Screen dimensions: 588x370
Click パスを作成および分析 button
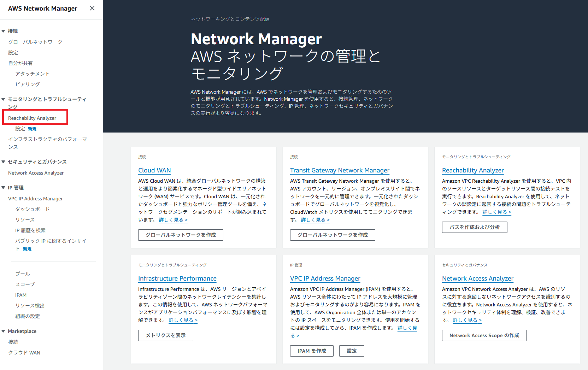point(475,227)
